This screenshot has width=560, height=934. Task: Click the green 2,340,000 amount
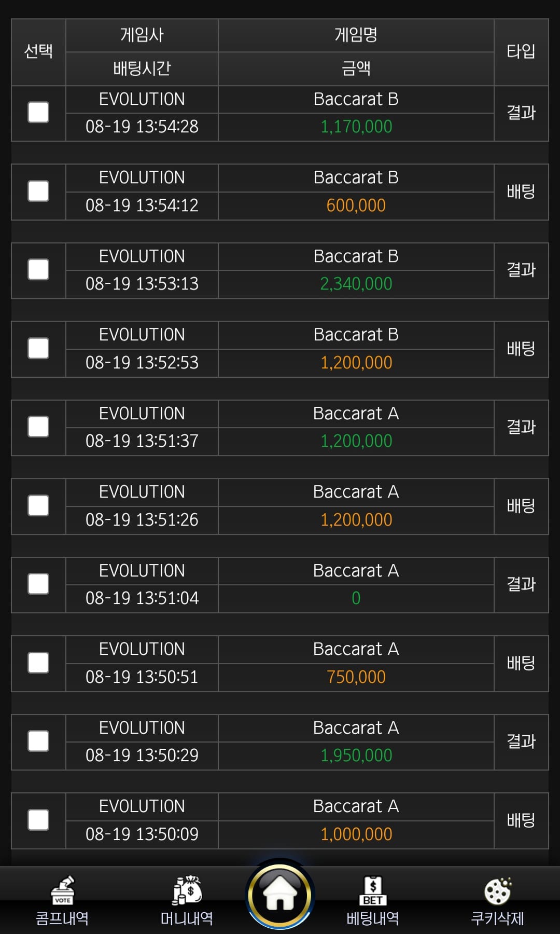click(x=356, y=284)
